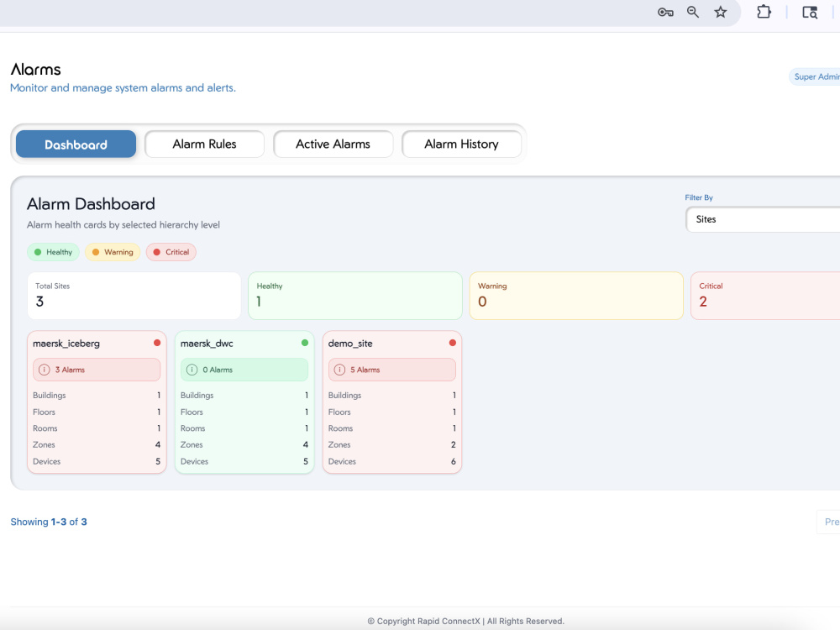Open the 5 Alarms badge on demo_site
Viewport: 840px width, 630px height.
click(x=392, y=370)
